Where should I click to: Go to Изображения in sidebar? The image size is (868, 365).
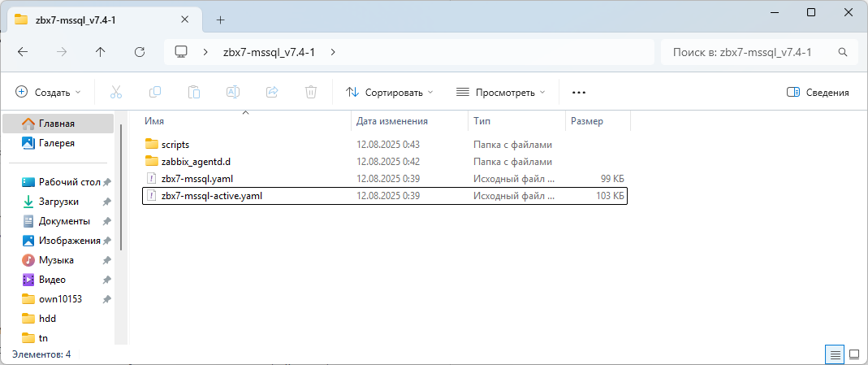point(58,241)
